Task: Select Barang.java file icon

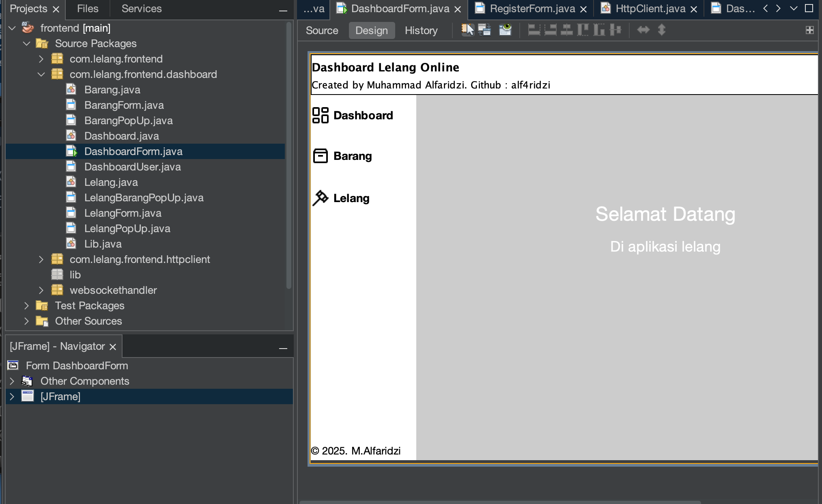Action: pyautogui.click(x=71, y=89)
